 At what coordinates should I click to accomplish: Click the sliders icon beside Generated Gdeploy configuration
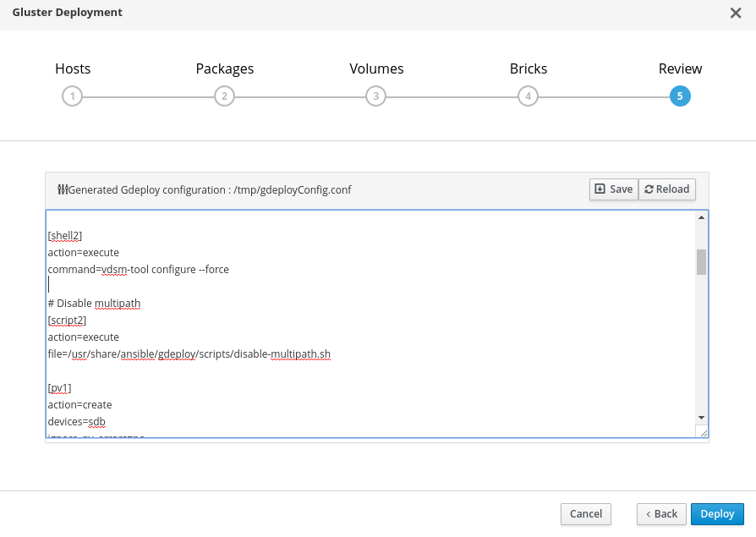(x=62, y=189)
